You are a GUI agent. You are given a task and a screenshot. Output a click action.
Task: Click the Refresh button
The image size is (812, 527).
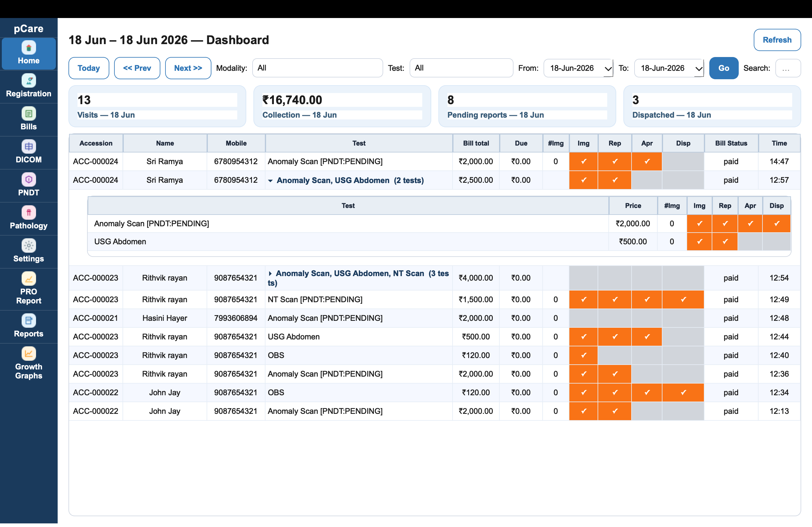[777, 40]
